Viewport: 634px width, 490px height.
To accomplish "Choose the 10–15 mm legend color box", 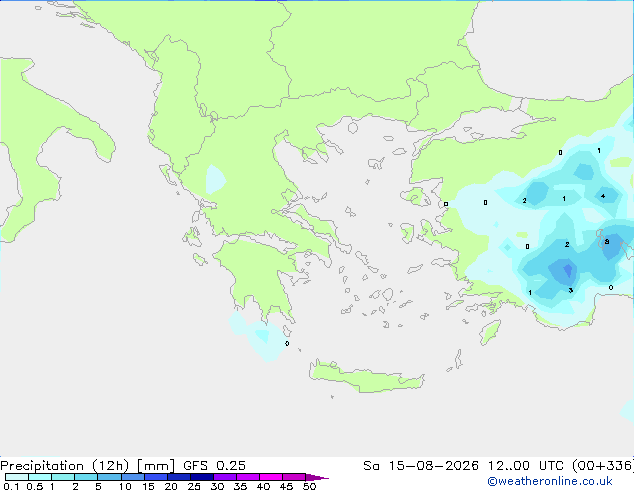I will (x=133, y=477).
